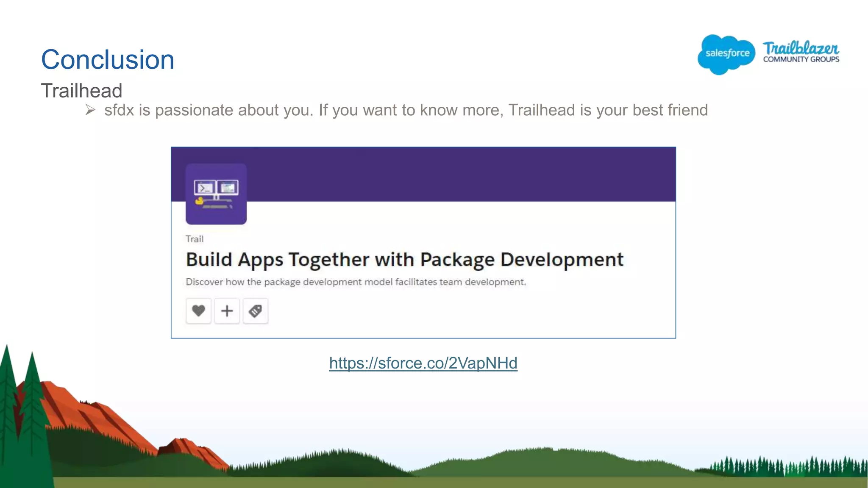
Task: Click the plus add-to-trailmix button
Action: click(x=227, y=311)
